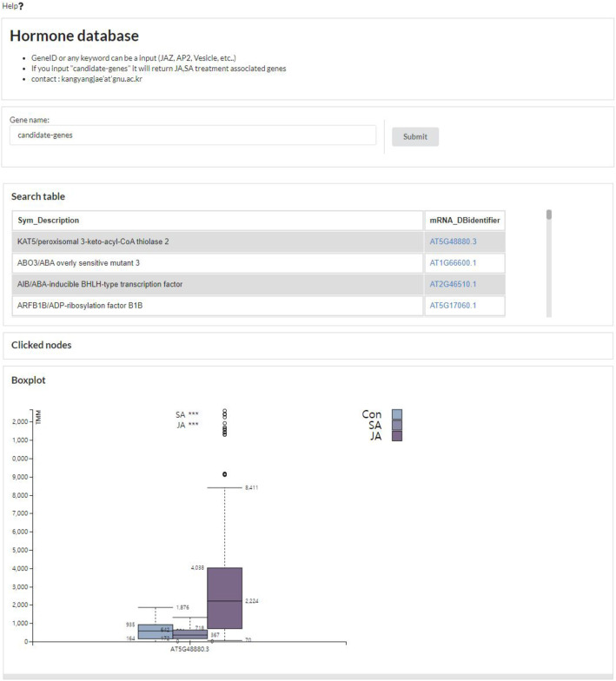Click the blue Con boxplot box

[156, 631]
